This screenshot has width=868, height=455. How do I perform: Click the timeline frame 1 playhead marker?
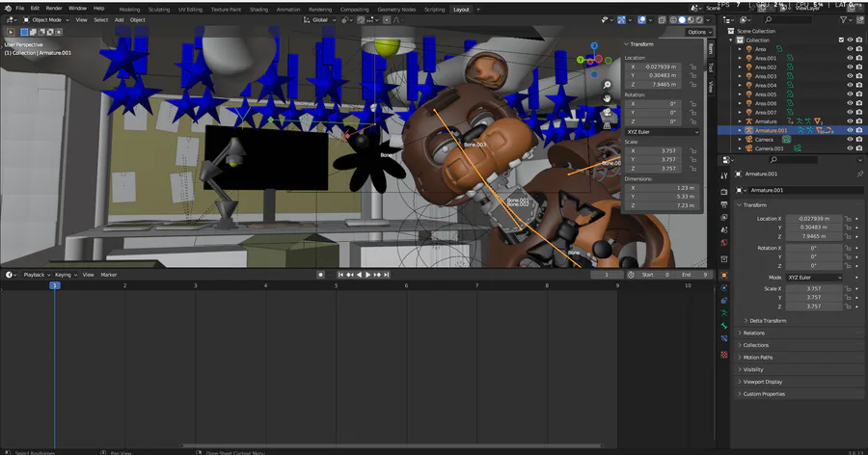[54, 285]
